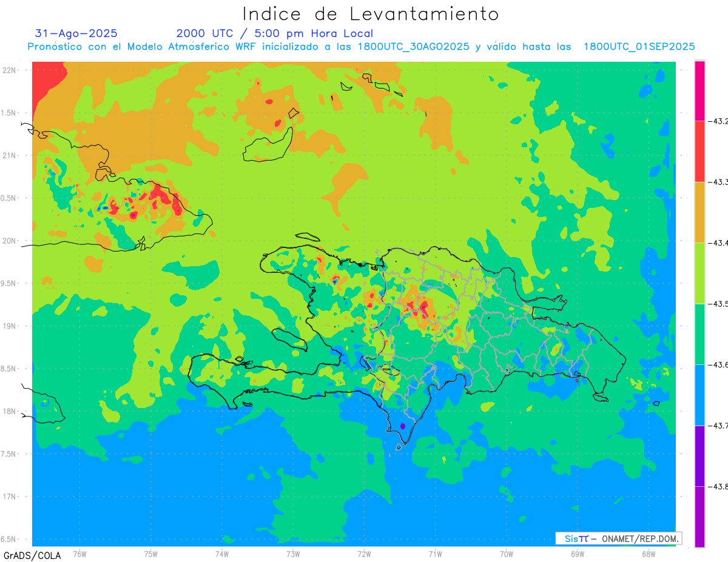728x562 pixels.
Task: Click the '17N' latitude label
Action: pos(10,497)
